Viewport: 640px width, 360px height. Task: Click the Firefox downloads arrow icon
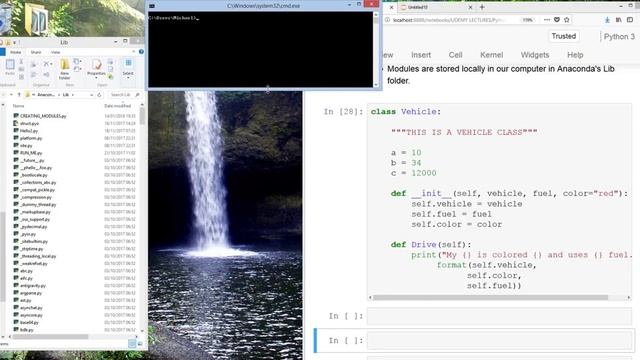tap(607, 20)
